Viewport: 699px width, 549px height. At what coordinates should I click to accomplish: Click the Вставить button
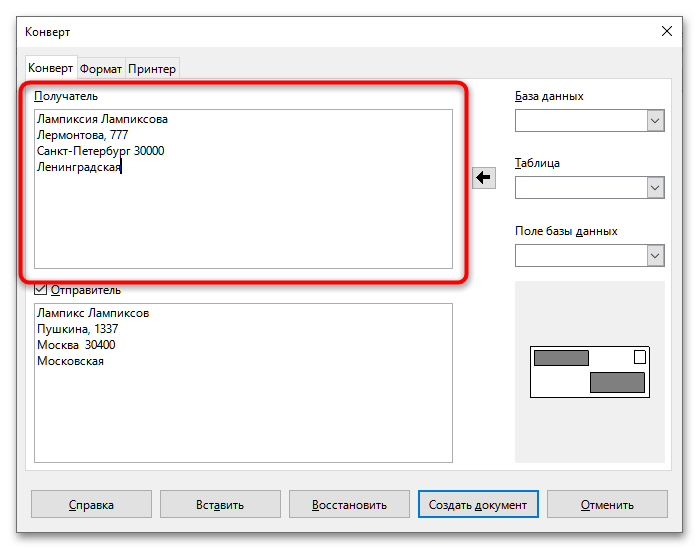pos(220,504)
